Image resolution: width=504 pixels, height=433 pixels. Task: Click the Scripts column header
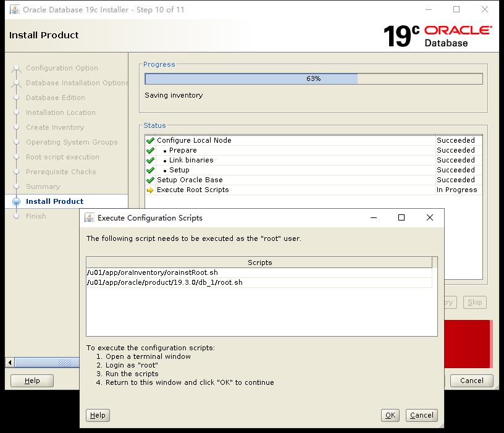click(x=259, y=263)
